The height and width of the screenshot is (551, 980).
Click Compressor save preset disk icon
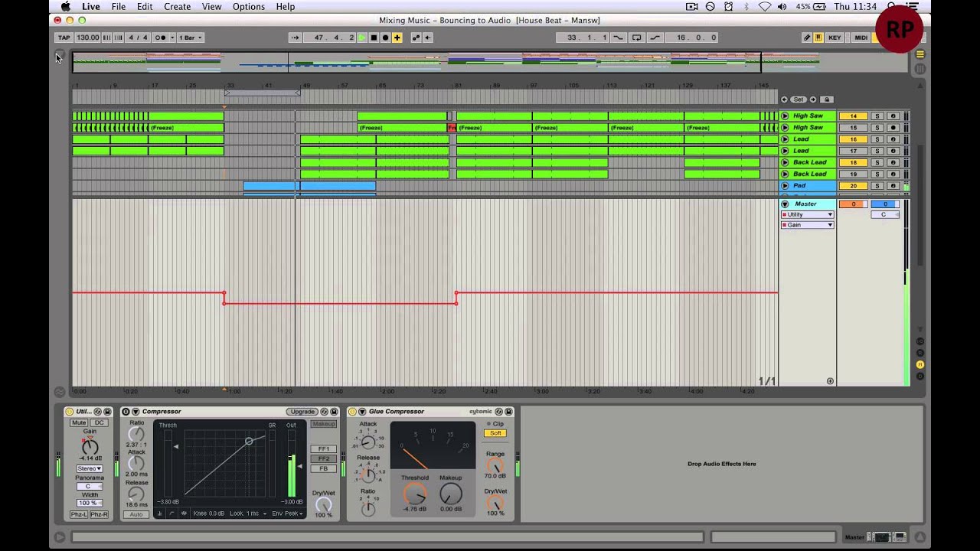[334, 412]
